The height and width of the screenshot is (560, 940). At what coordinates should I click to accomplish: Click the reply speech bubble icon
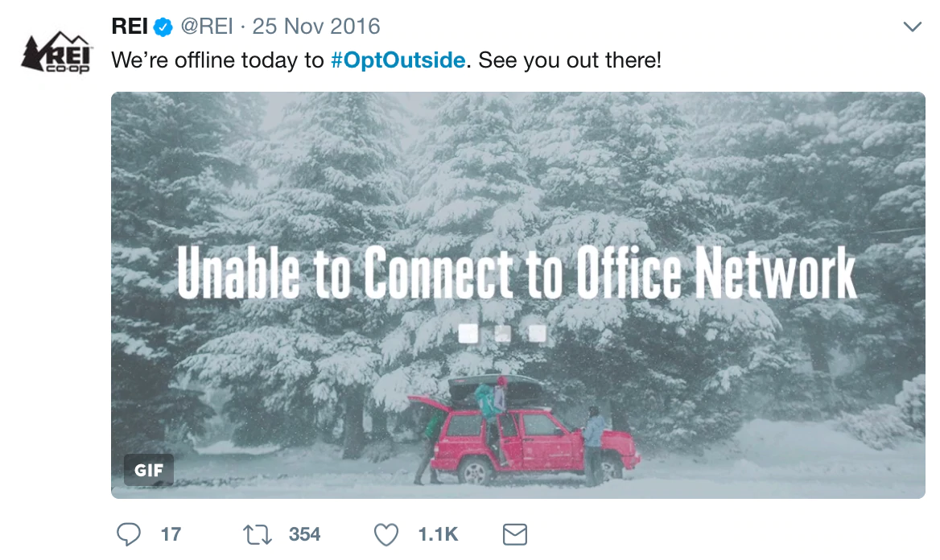tap(128, 534)
